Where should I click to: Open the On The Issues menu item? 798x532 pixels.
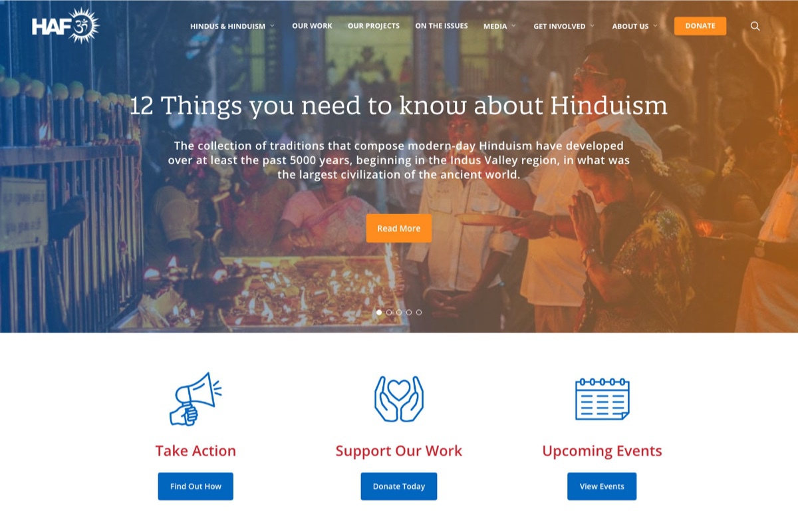tap(442, 26)
